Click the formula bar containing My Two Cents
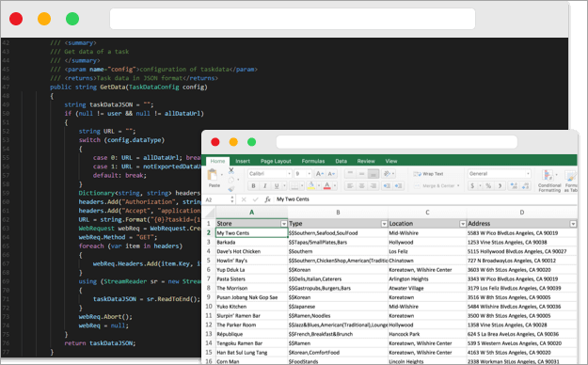 [425, 199]
